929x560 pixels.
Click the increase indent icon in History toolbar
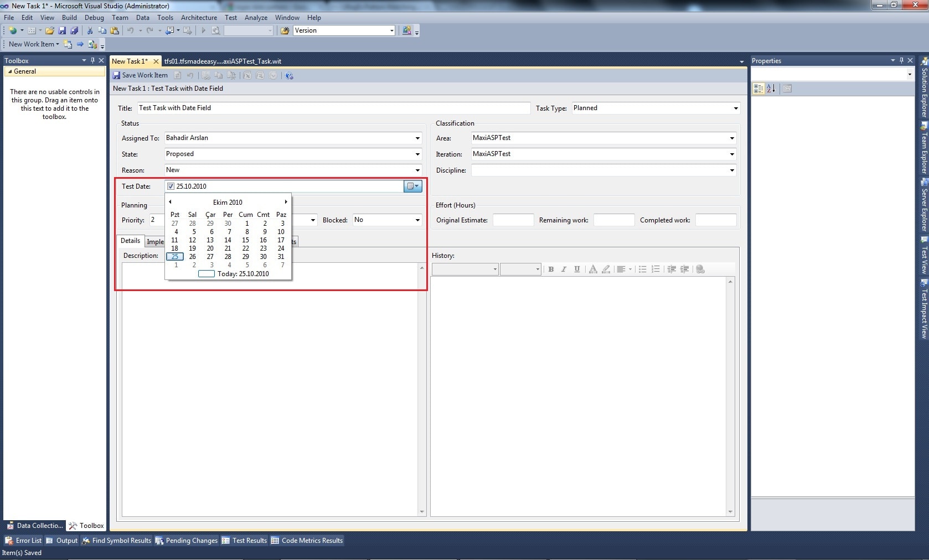[685, 269]
